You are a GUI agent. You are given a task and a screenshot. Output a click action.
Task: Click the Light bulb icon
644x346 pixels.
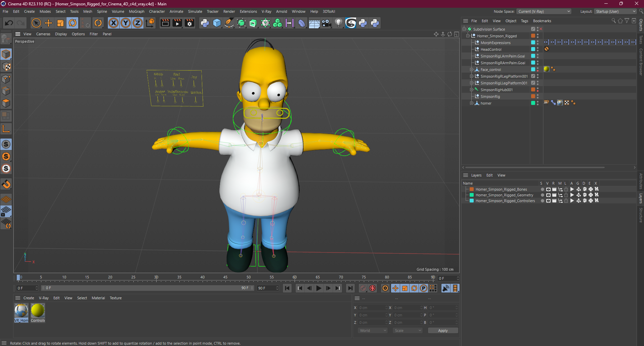point(339,23)
